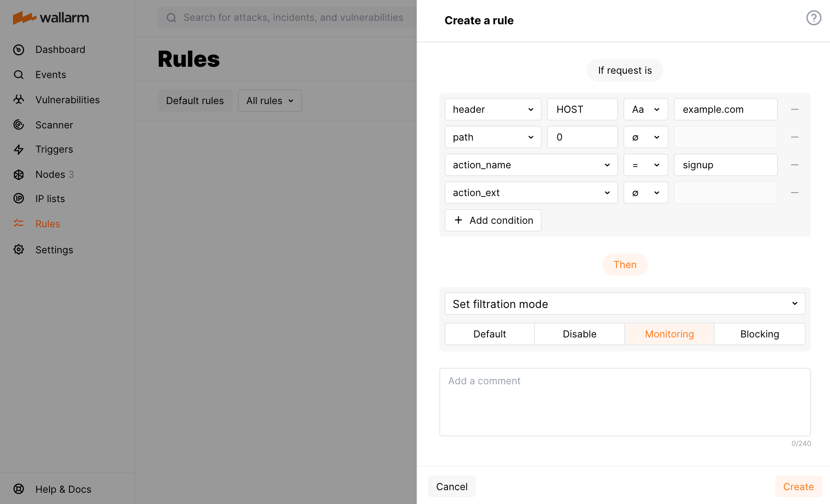Viewport: 830px width, 504px height.
Task: Remove the header HOST condition row
Action: click(794, 110)
